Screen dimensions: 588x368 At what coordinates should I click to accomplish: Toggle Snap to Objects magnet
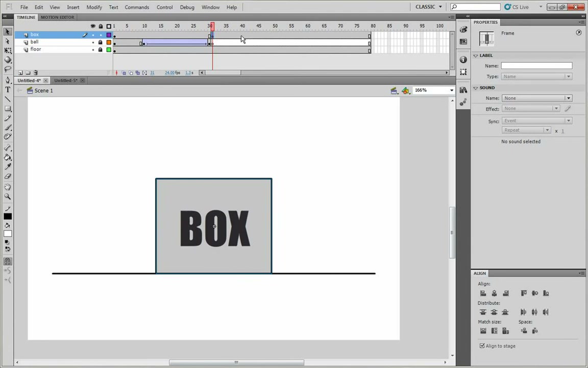point(8,261)
